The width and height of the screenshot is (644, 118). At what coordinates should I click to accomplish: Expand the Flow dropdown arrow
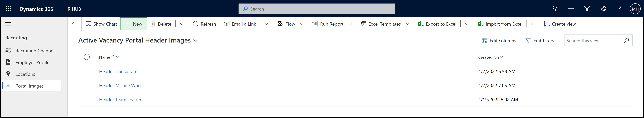pos(302,24)
